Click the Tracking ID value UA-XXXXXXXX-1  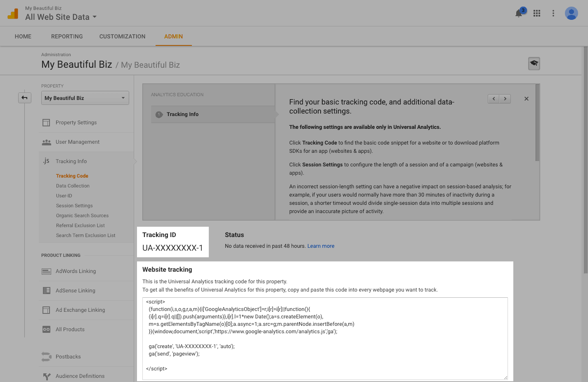[172, 248]
